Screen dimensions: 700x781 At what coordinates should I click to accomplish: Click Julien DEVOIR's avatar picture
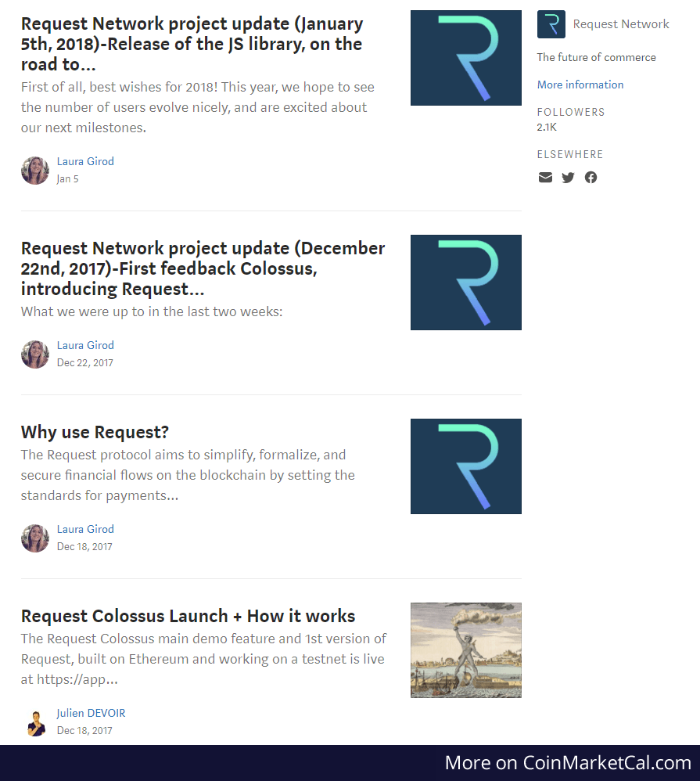[x=35, y=722]
